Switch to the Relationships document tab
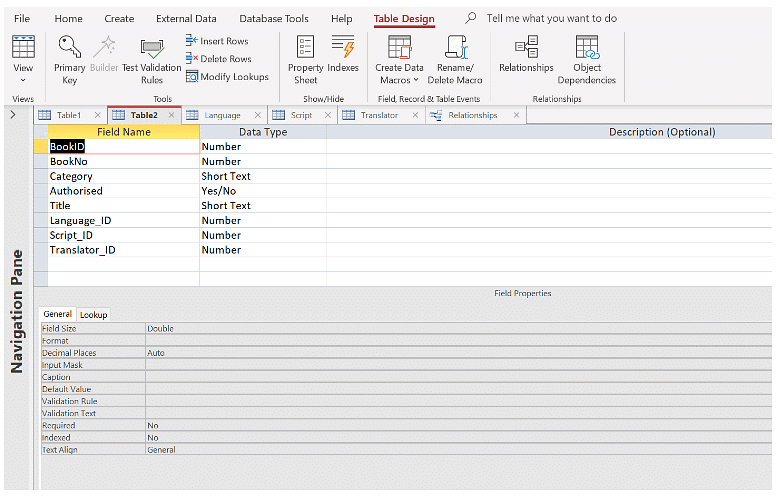778x498 pixels. [x=472, y=115]
